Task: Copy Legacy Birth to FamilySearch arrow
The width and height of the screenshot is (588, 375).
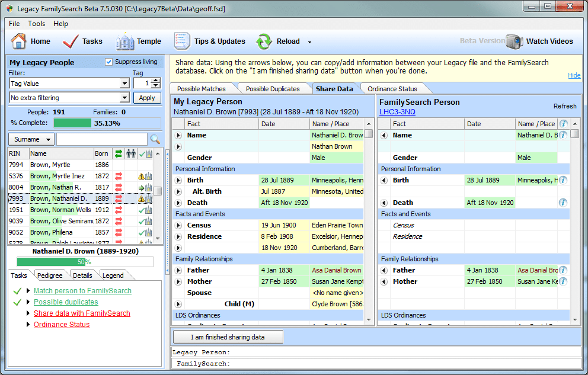Action: click(x=178, y=180)
